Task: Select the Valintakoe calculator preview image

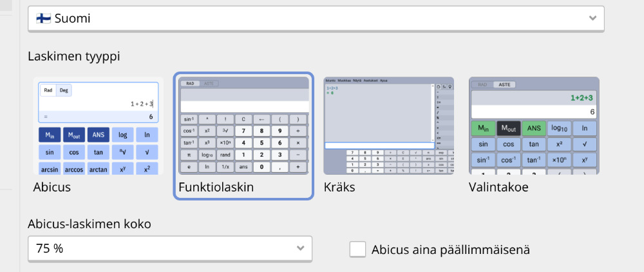Action: [534, 125]
